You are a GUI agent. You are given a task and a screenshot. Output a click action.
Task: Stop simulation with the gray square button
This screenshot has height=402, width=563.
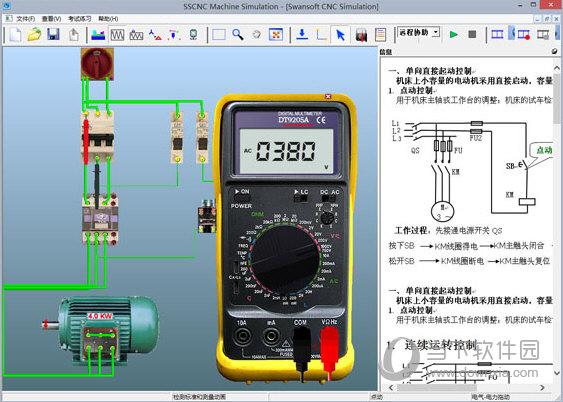tap(472, 34)
